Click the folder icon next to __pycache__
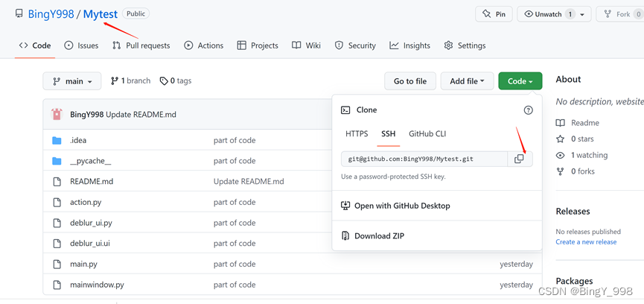 [57, 161]
